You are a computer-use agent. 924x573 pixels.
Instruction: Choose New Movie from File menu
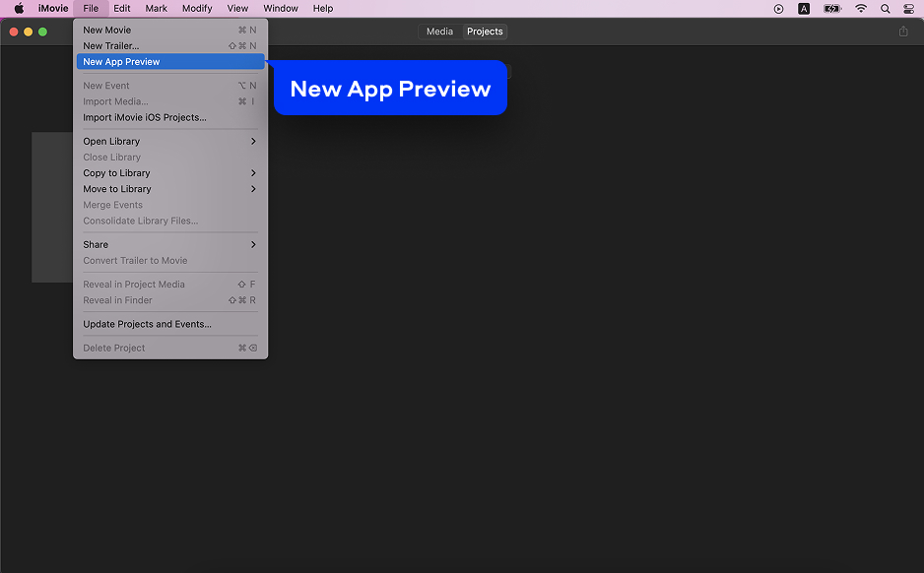click(170, 31)
